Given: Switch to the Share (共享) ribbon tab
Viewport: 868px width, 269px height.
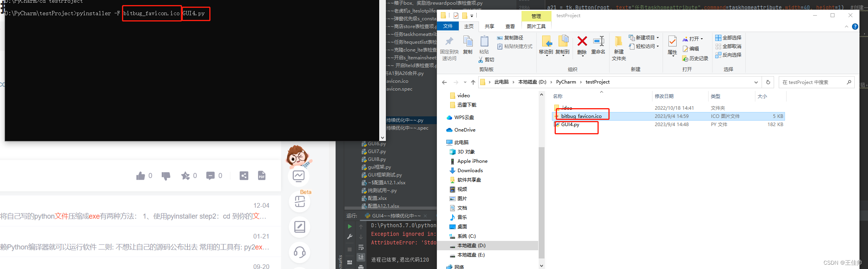Looking at the screenshot, I should (490, 26).
